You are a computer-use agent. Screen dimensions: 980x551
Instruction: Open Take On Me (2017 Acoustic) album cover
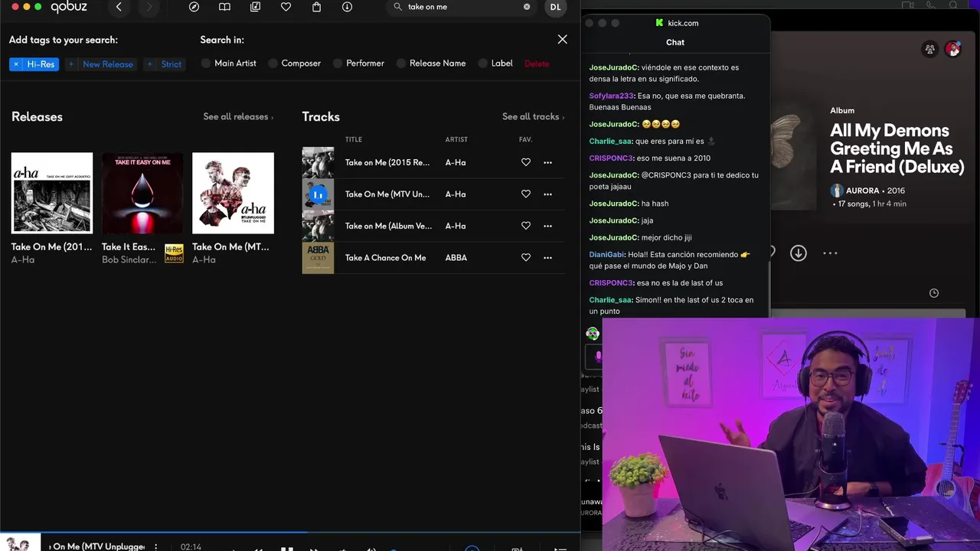tap(52, 193)
